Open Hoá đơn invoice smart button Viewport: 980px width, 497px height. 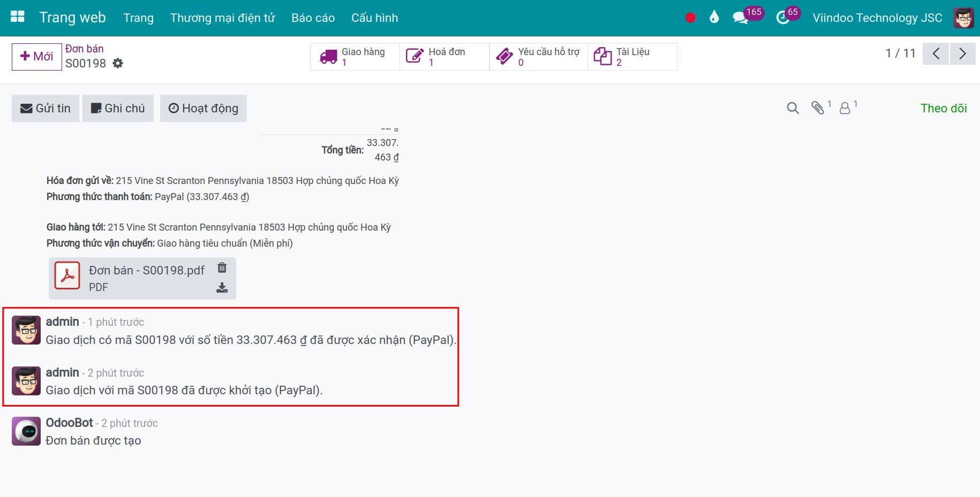pyautogui.click(x=444, y=57)
